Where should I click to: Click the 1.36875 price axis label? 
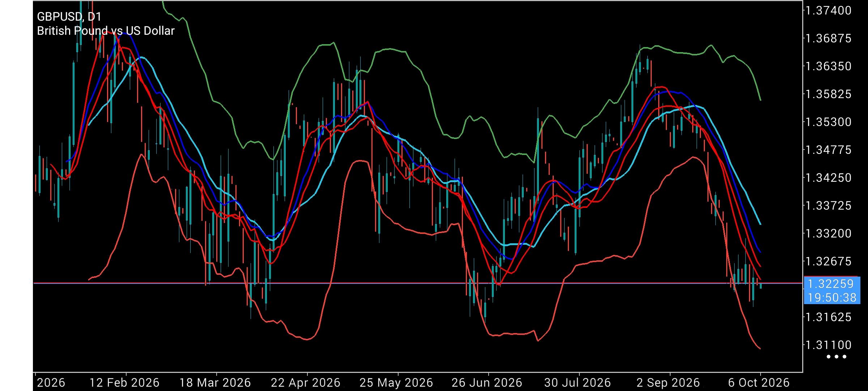[x=829, y=38]
